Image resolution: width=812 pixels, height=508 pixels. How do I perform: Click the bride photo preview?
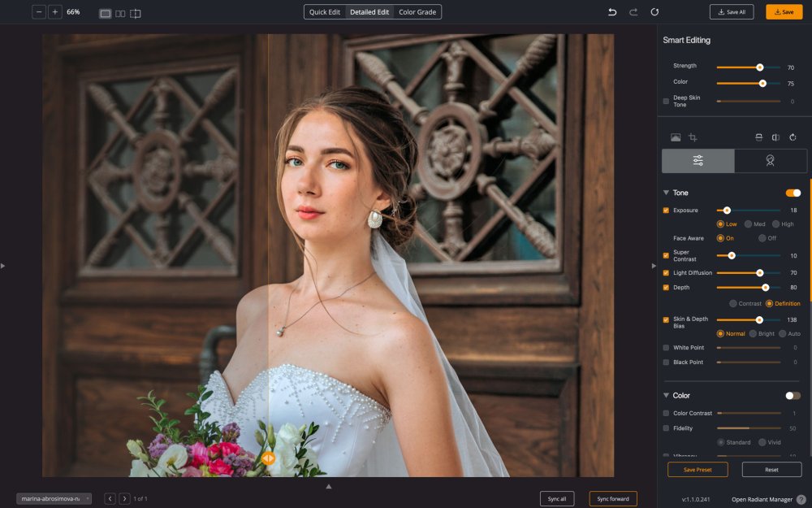pyautogui.click(x=328, y=255)
